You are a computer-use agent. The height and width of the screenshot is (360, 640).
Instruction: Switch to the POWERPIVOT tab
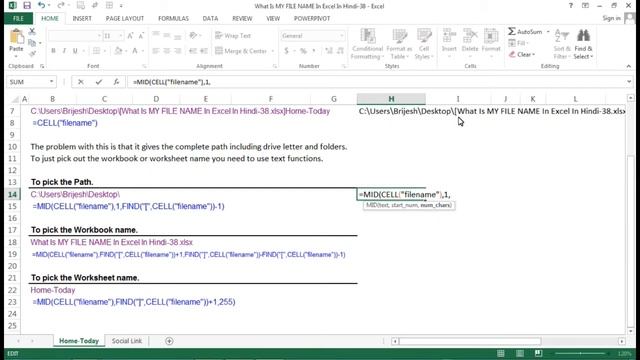(x=312, y=18)
